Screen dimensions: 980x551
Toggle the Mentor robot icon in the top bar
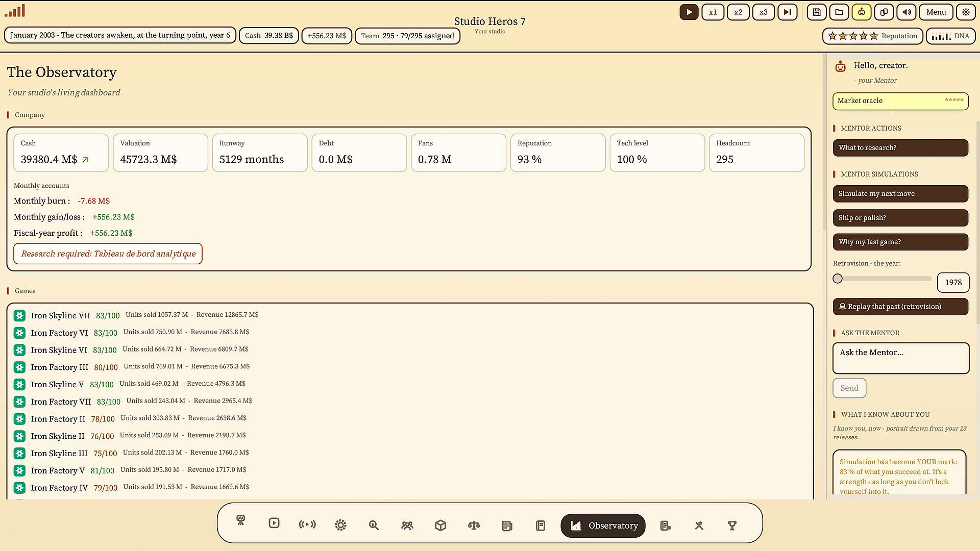pyautogui.click(x=862, y=12)
